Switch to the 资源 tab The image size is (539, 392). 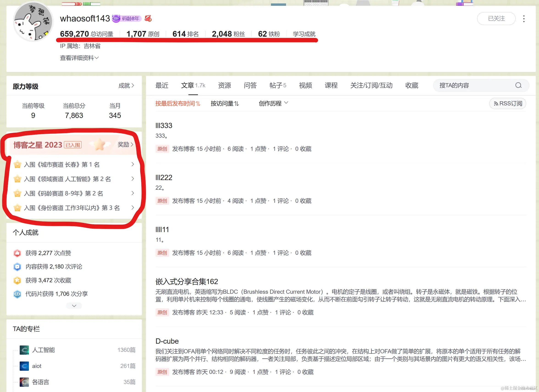click(x=225, y=85)
